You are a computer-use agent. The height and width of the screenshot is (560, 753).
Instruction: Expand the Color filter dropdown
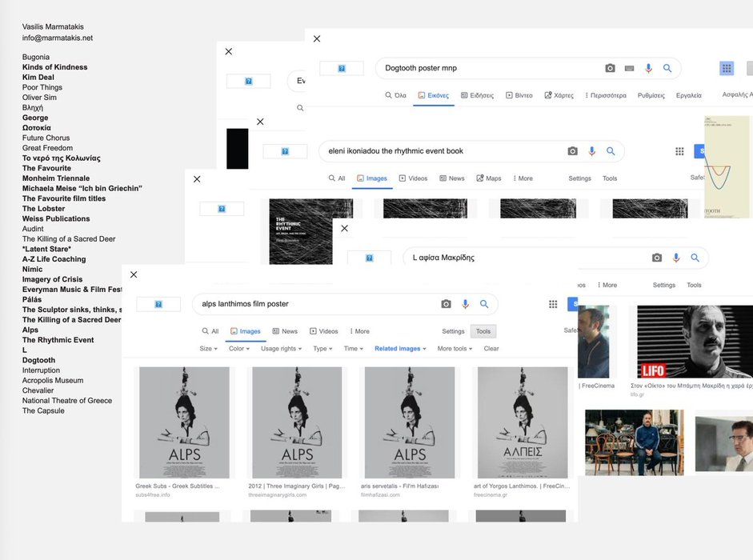coord(239,349)
